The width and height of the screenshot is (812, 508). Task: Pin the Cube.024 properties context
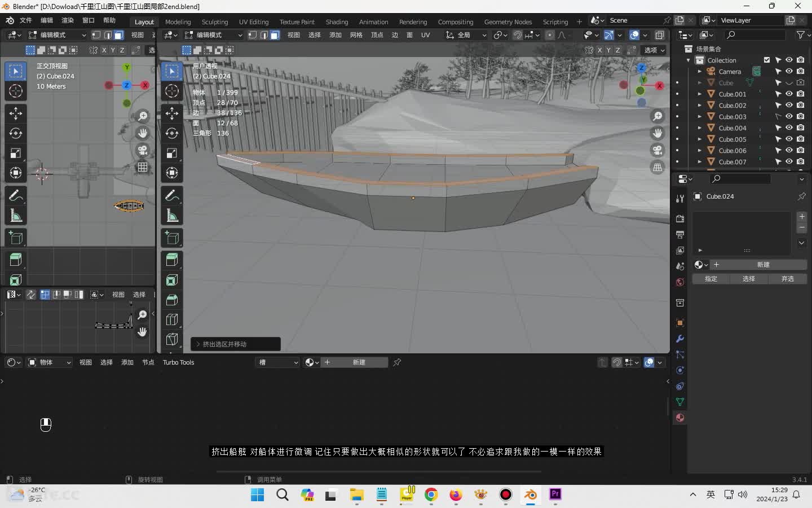point(801,196)
